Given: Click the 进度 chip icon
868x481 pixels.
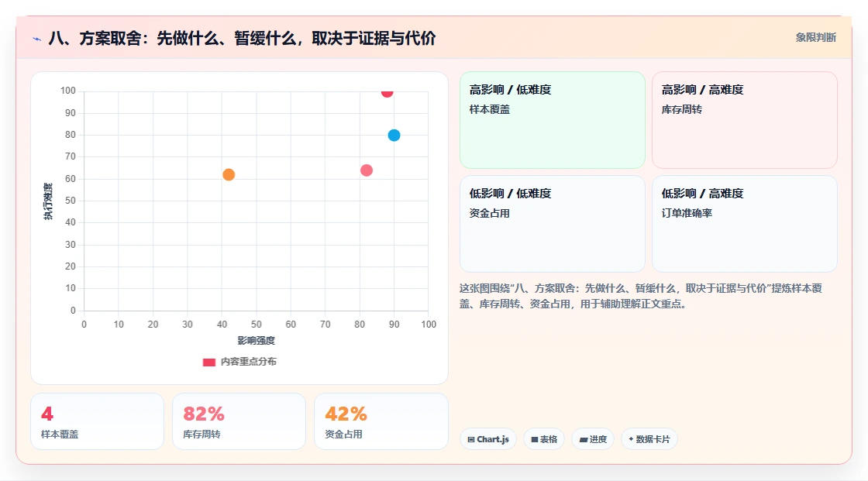Looking at the screenshot, I should point(584,439).
